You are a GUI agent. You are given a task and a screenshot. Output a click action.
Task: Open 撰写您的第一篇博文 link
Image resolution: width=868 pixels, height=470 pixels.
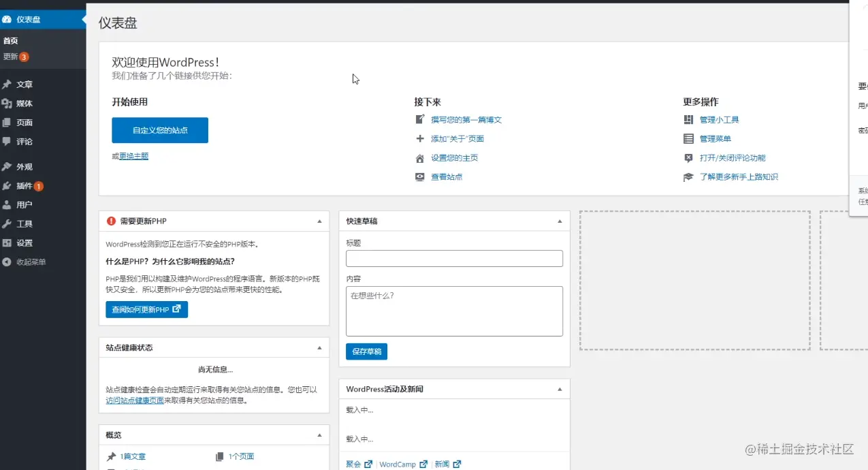coord(466,120)
